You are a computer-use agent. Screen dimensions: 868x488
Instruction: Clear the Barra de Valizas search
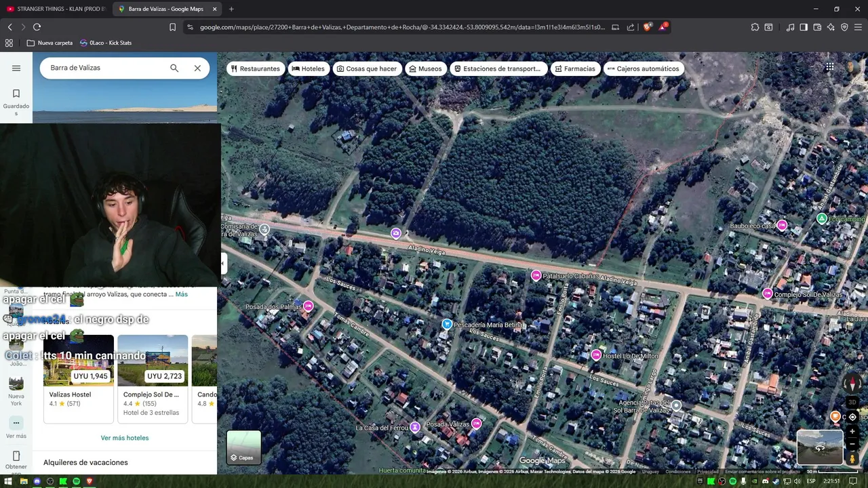tap(197, 68)
